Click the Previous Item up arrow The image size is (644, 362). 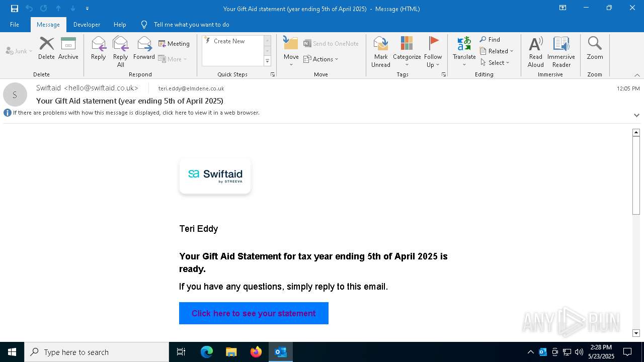coord(58,9)
